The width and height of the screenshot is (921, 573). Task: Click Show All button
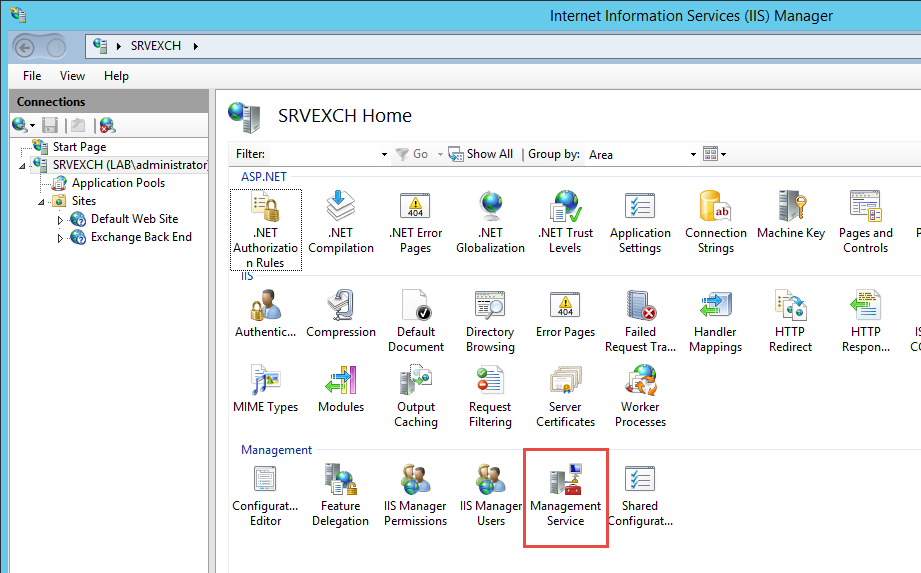point(480,154)
